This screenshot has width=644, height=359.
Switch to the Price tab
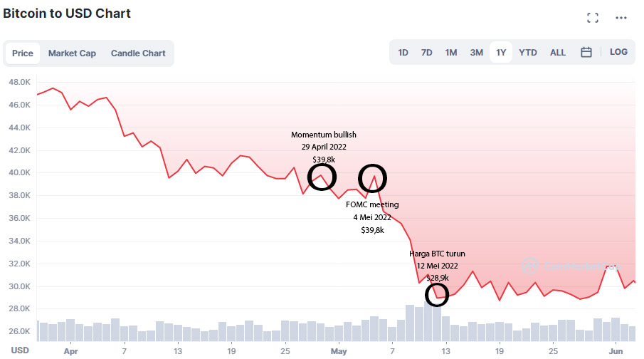(23, 53)
